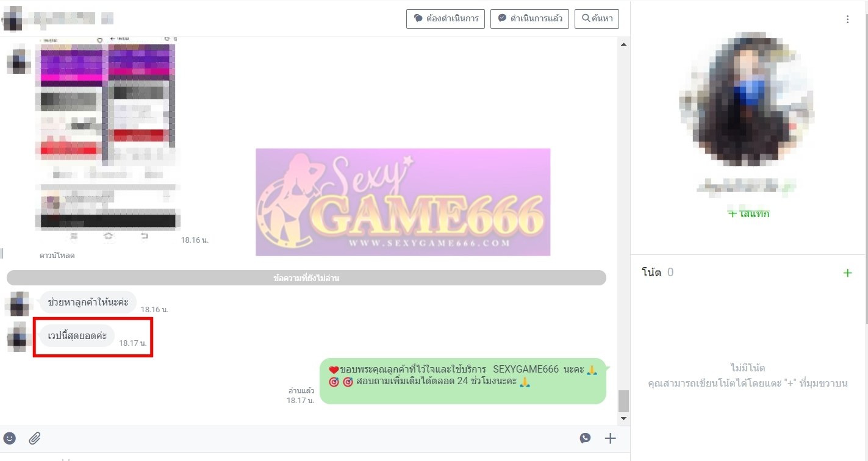Open saved replies chat bubble icon

pyautogui.click(x=585, y=438)
